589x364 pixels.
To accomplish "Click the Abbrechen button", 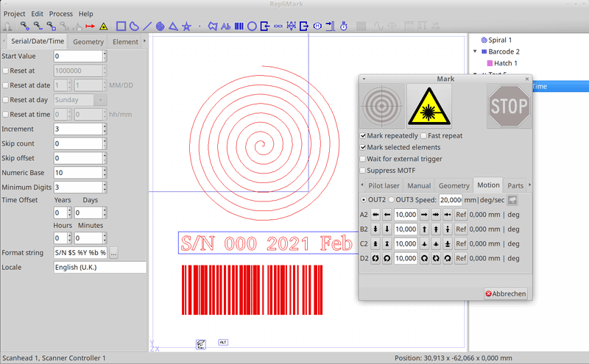I will 505,293.
